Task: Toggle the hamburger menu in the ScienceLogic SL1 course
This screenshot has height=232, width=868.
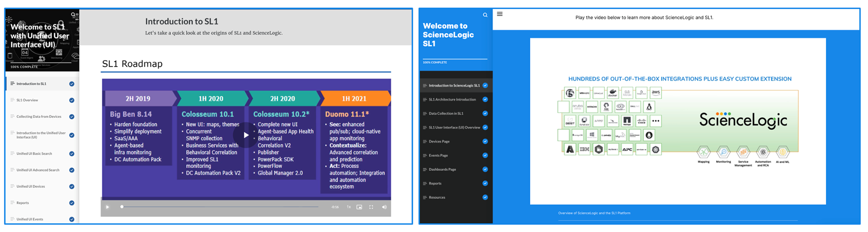Action: pos(500,14)
